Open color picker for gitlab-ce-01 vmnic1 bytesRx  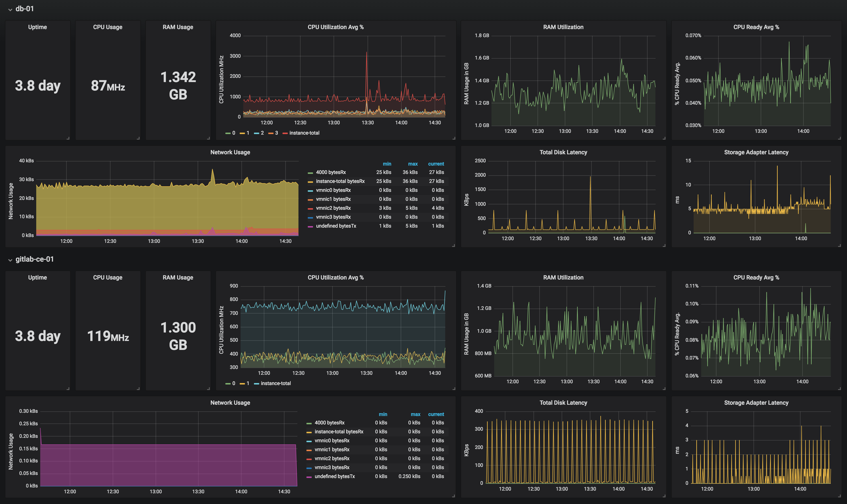point(309,450)
